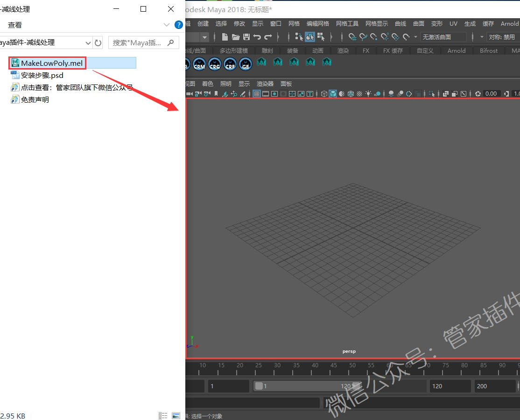This screenshot has height=420, width=520.
Task: Choose Select by object type icon
Action: (310, 37)
